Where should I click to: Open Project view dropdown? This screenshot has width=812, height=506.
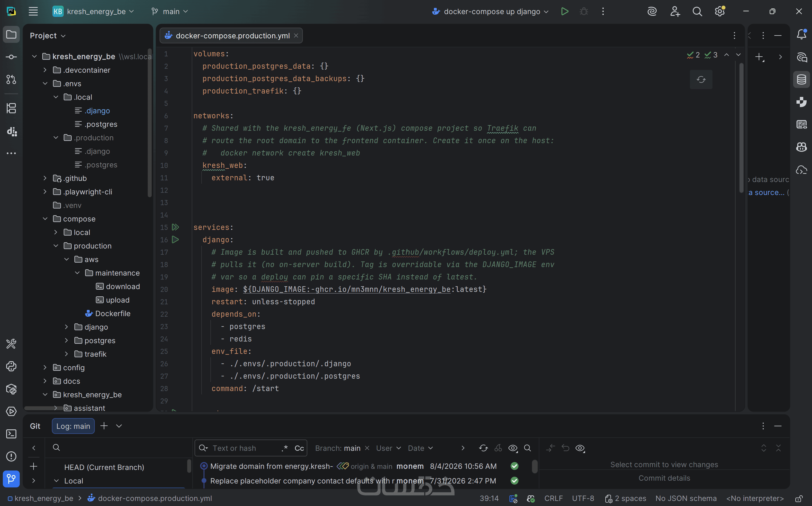click(48, 35)
